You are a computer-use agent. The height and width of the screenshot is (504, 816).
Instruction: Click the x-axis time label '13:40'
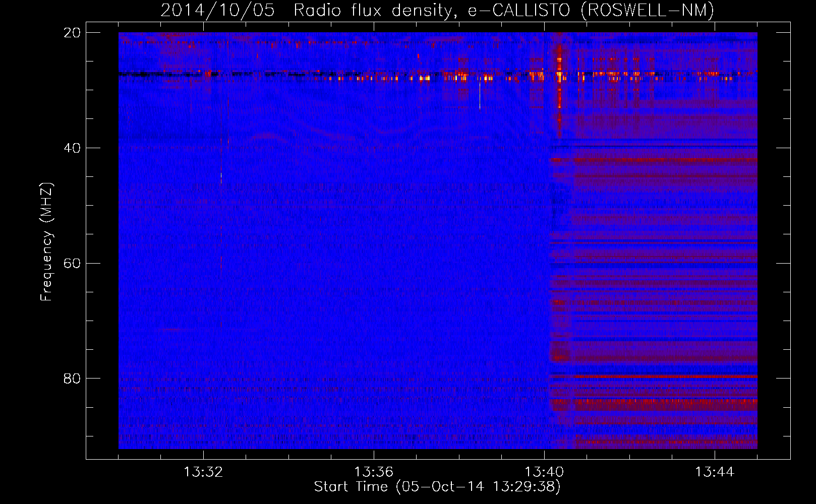point(544,472)
